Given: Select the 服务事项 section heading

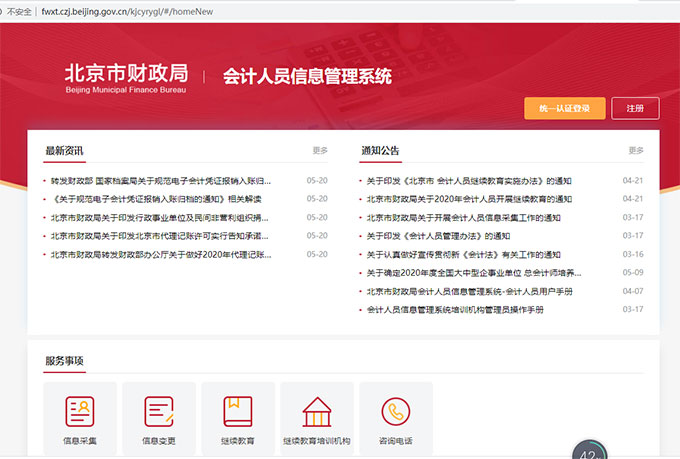Looking at the screenshot, I should pyautogui.click(x=64, y=361).
